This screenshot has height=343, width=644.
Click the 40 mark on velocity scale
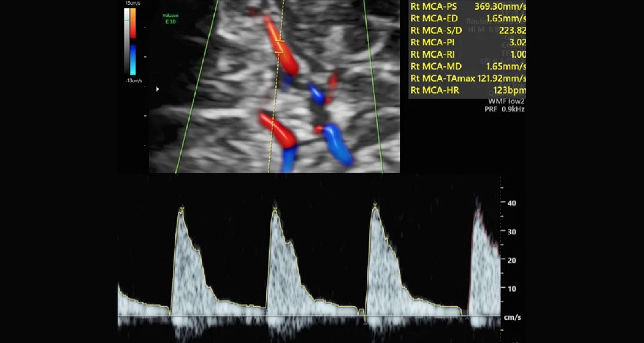click(x=512, y=203)
